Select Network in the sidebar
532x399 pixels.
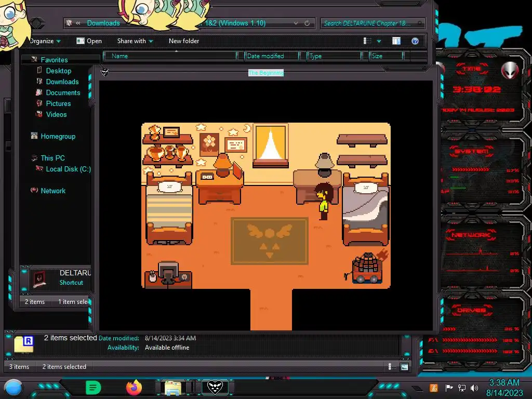click(53, 191)
